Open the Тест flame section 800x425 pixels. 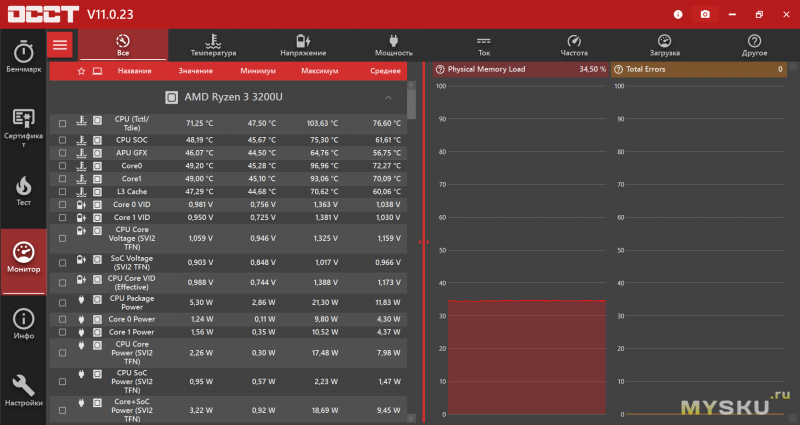tap(23, 191)
